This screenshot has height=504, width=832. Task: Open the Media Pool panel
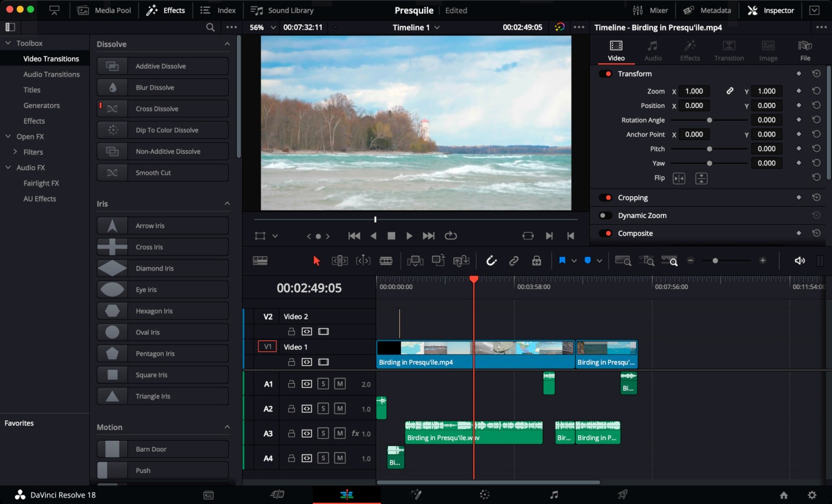tap(105, 10)
